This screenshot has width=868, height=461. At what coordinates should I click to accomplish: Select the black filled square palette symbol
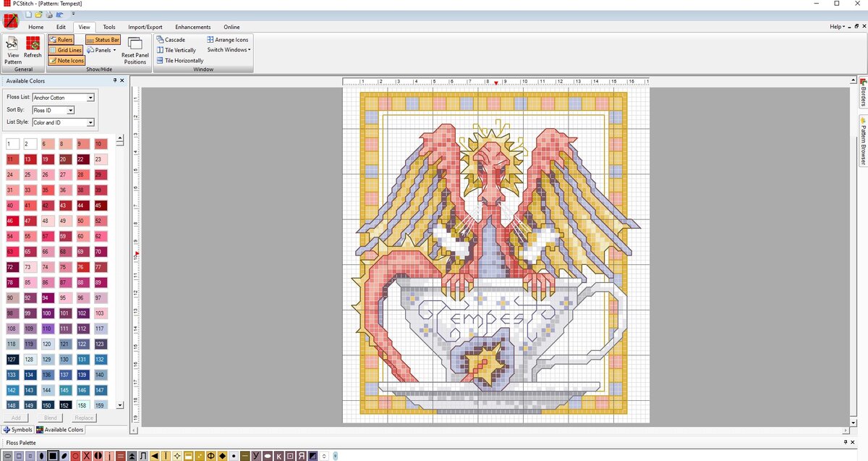53,456
